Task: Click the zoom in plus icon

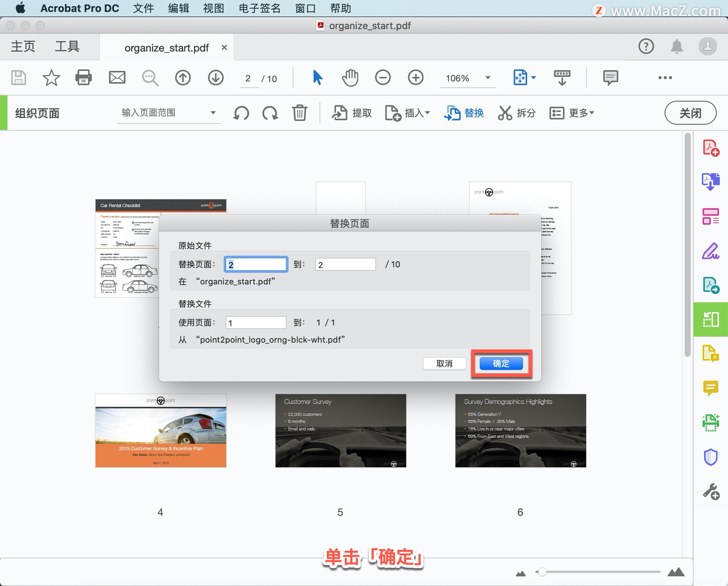Action: pos(416,78)
